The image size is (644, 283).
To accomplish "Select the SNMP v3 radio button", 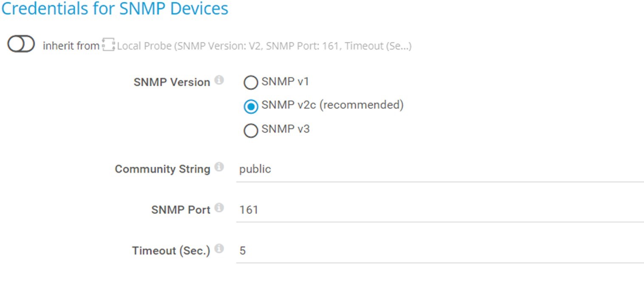I will (x=251, y=130).
